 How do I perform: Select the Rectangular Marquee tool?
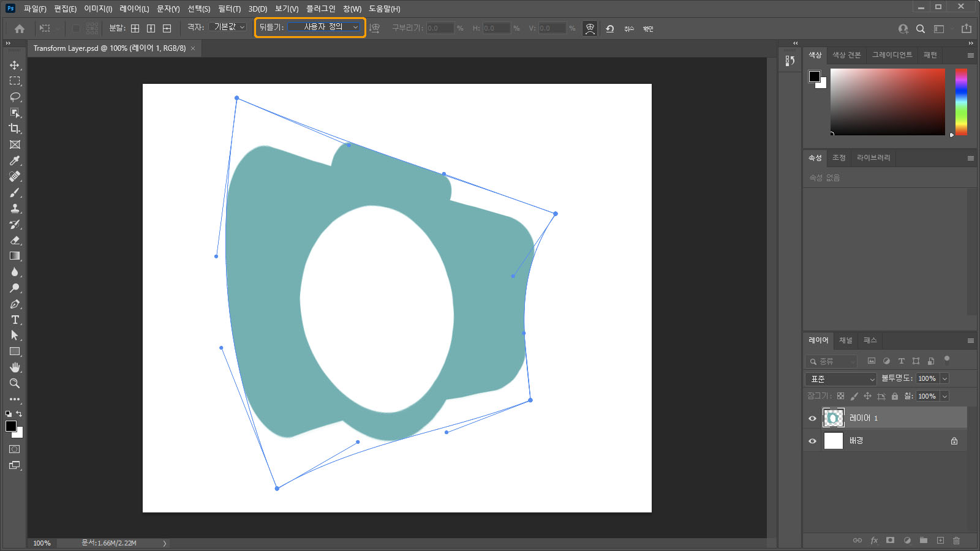(x=15, y=81)
